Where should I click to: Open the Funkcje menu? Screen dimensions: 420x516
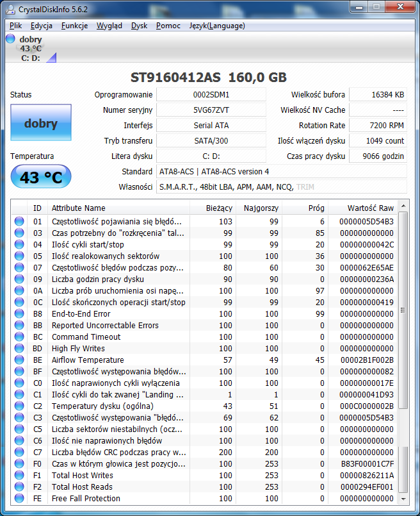click(x=75, y=26)
